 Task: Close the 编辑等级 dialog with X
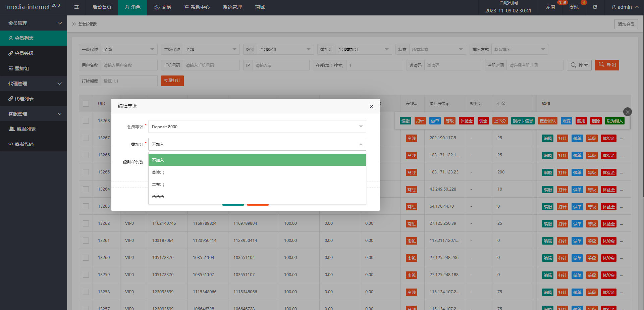click(x=371, y=106)
